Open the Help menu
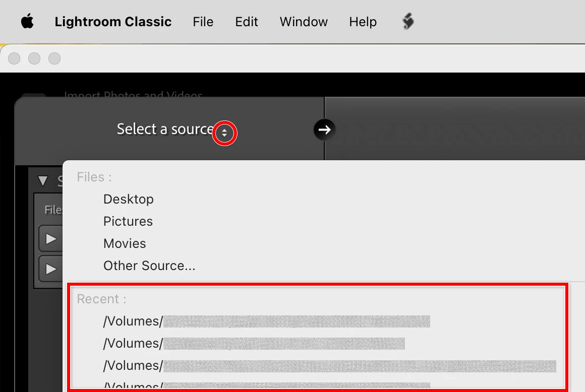The image size is (585, 392). [363, 22]
